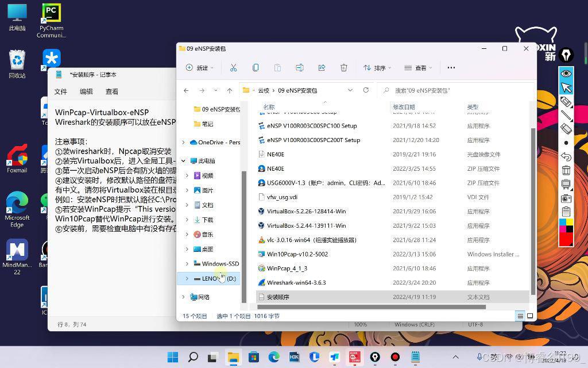588x368 pixels.
Task: Pick the magenta color swatch
Action: click(x=563, y=229)
